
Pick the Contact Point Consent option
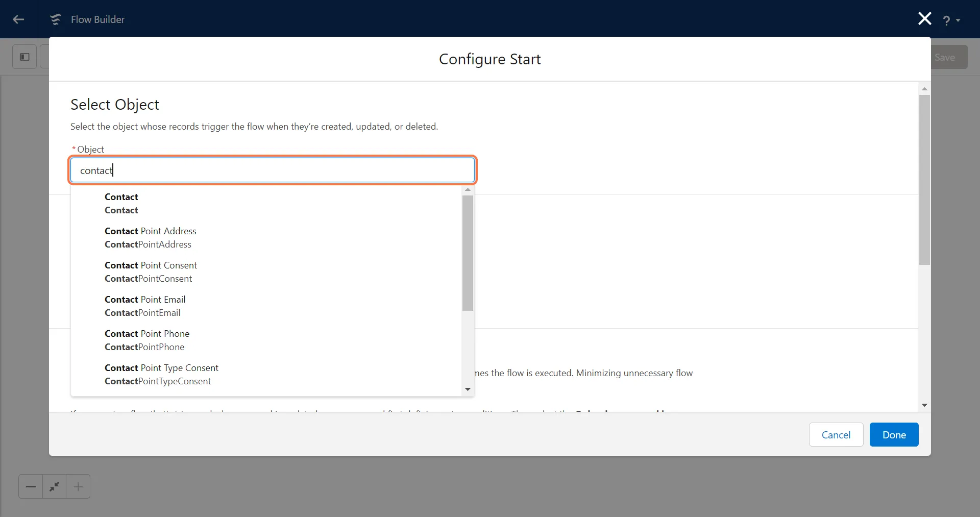[151, 272]
